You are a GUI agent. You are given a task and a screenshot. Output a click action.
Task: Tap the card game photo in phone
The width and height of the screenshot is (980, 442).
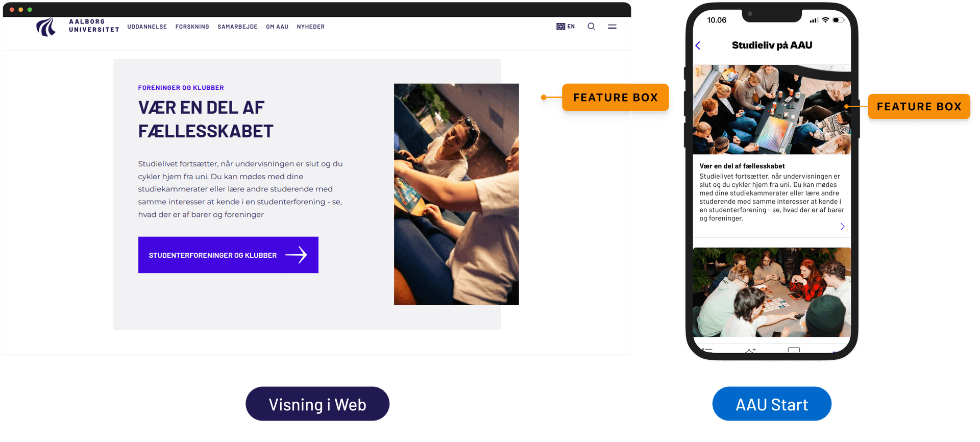[x=772, y=292]
